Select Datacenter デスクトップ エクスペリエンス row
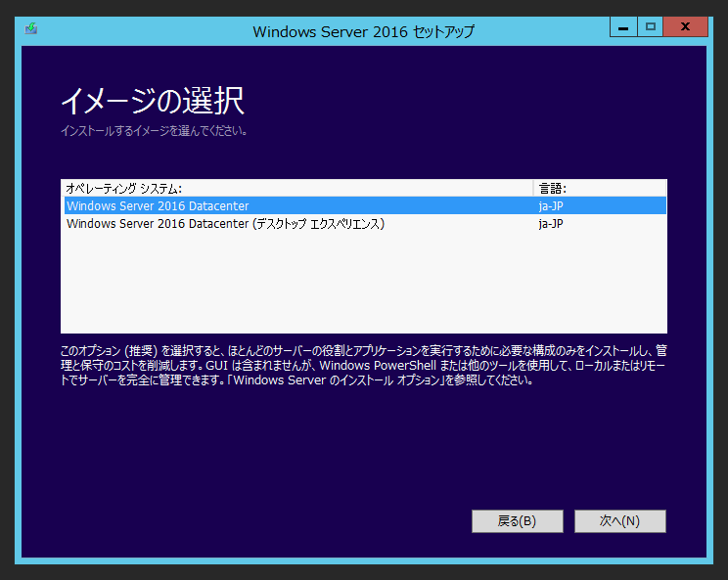This screenshot has width=728, height=580. (365, 224)
